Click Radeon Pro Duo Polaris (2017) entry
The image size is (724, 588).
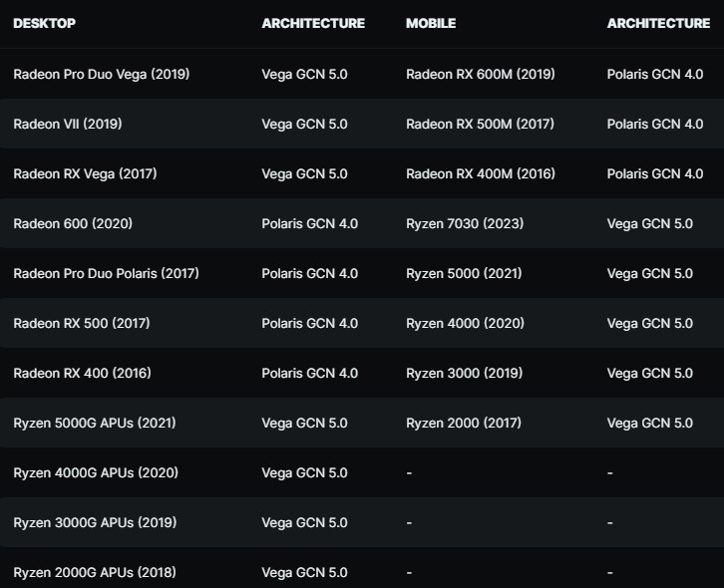tap(106, 273)
